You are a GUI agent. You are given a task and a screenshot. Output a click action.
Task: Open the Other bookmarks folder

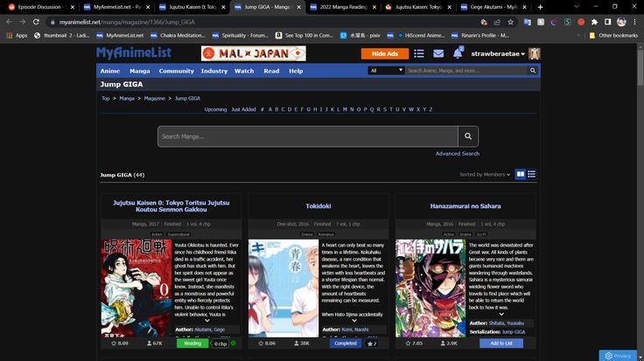click(x=613, y=35)
